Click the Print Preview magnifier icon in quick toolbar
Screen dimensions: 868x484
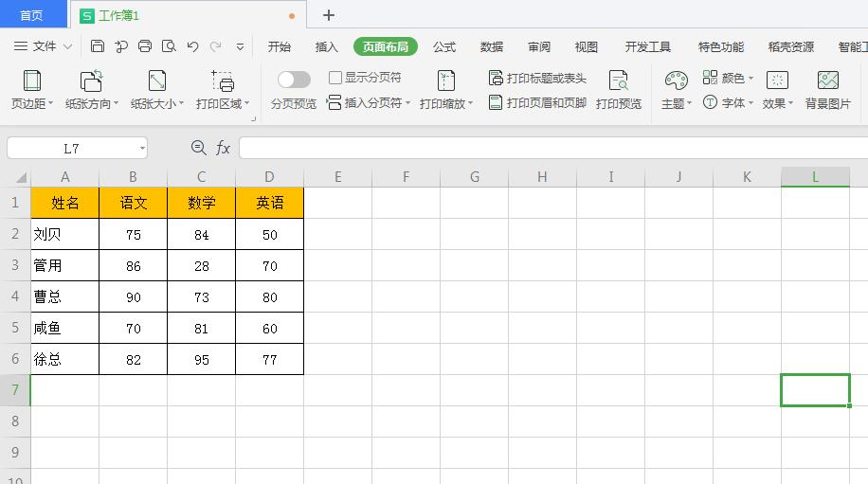point(169,45)
